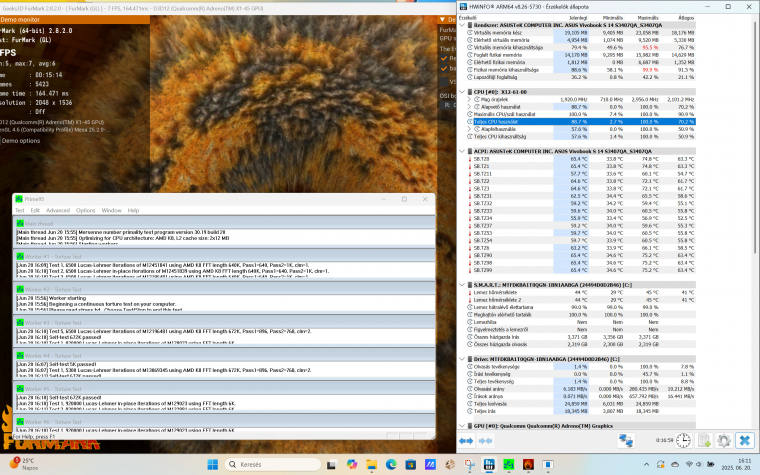Collapse the GPU [#0] Qualcomm Adreno group
This screenshot has height=475, width=760.
(x=462, y=426)
